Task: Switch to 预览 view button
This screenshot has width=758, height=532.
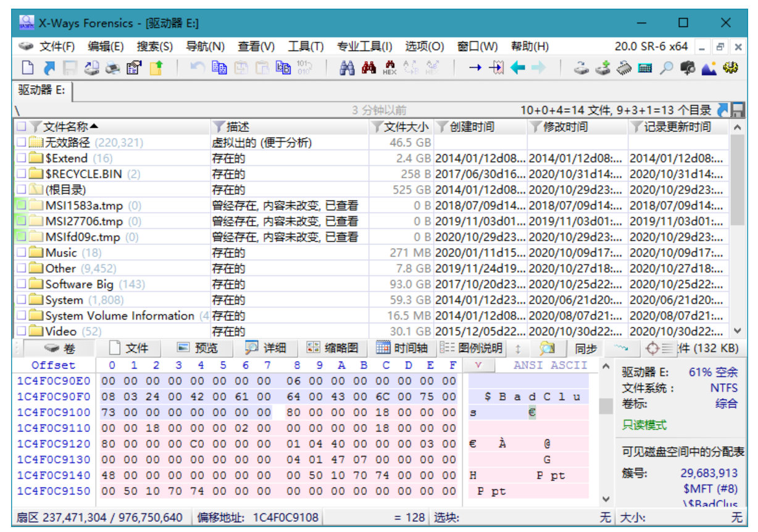Action: 197,349
